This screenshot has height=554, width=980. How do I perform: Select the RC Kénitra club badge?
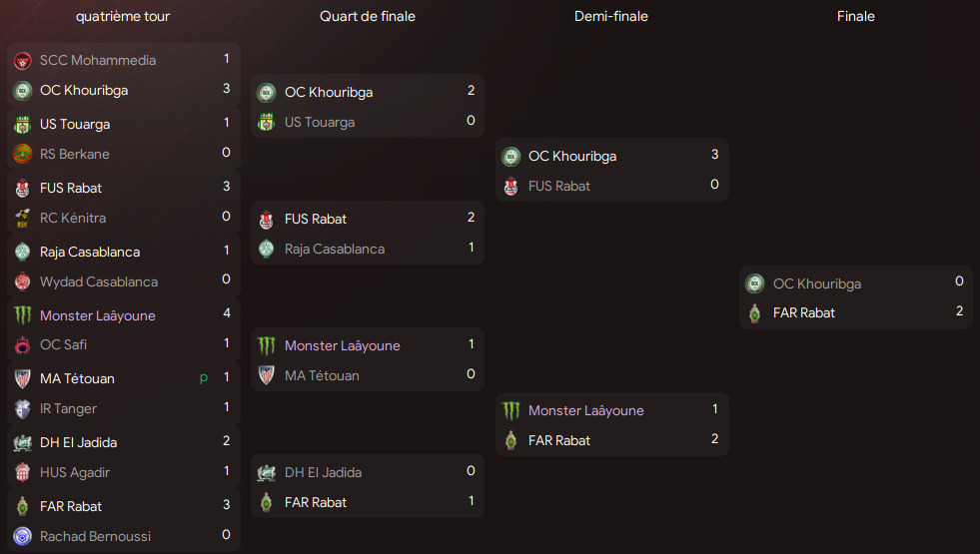(23, 218)
